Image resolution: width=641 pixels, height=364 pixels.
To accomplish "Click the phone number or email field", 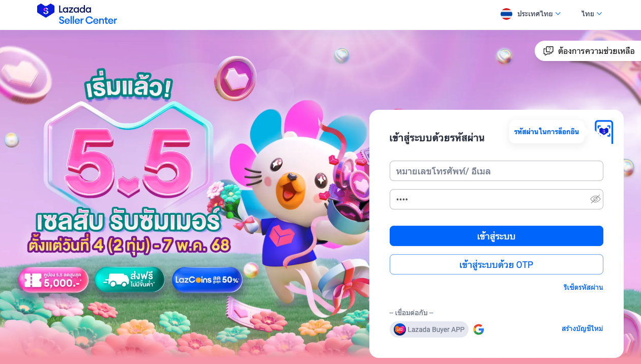I will click(x=497, y=171).
